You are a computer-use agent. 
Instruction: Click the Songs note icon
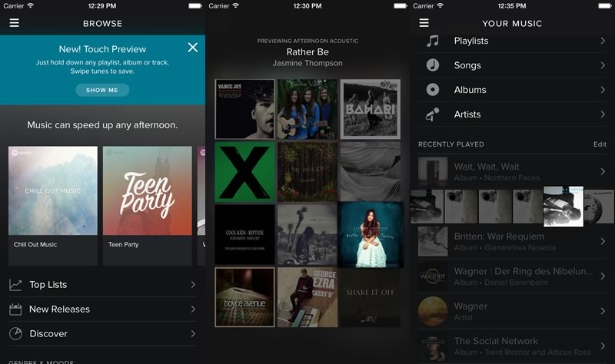click(433, 65)
